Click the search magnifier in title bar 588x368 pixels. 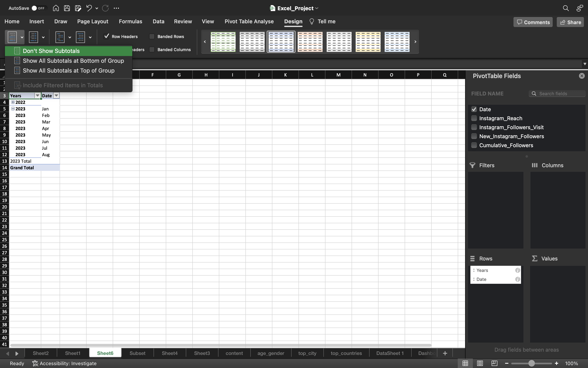tap(566, 8)
